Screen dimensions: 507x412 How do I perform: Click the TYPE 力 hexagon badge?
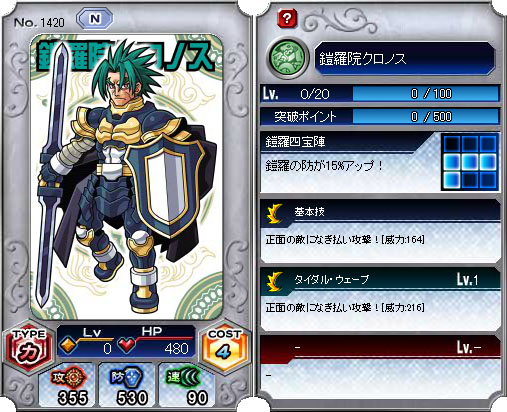(x=28, y=347)
